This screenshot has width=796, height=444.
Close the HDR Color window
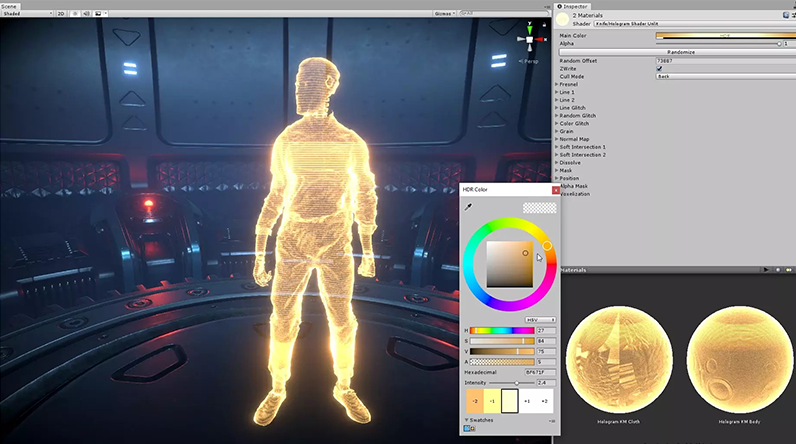point(556,190)
